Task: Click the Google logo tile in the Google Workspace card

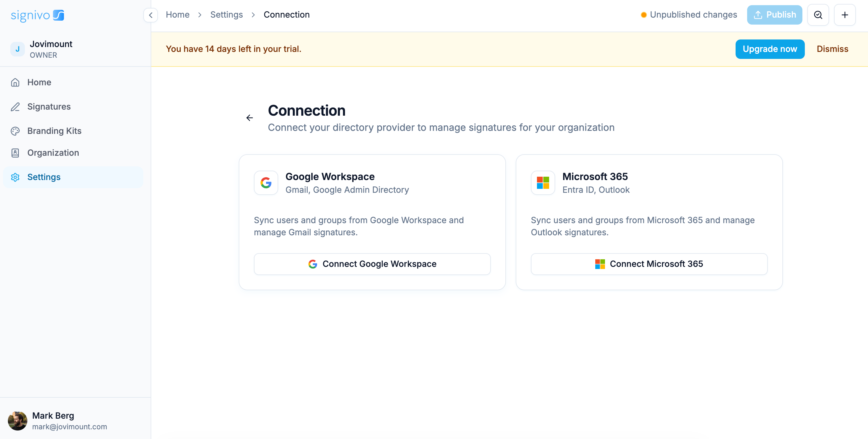Action: tap(266, 182)
